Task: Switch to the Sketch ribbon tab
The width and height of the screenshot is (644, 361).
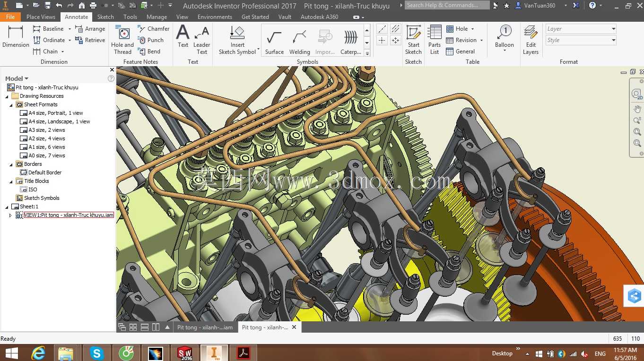Action: pos(105,17)
